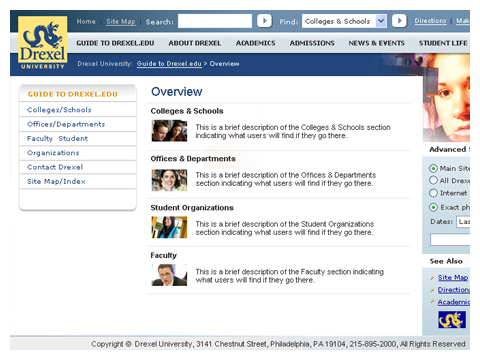Image resolution: width=480 pixels, height=360 pixels.
Task: Click the Find go arrow button
Action: [x=399, y=21]
